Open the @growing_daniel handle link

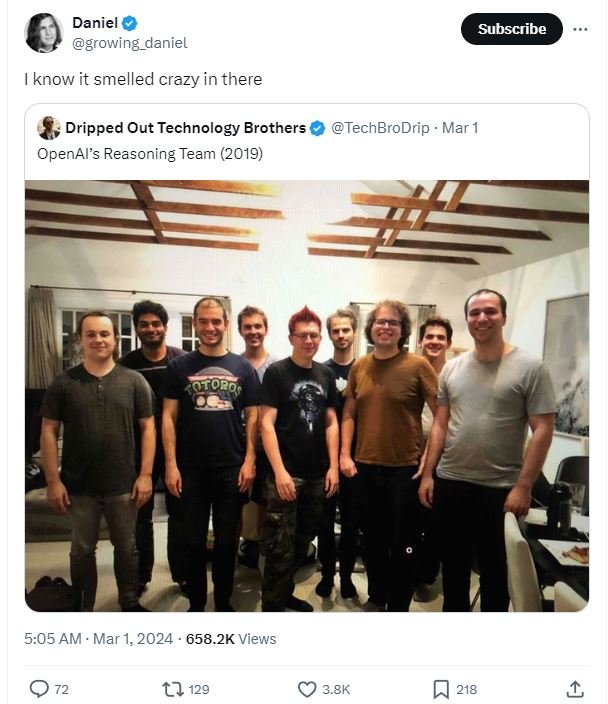(x=129, y=43)
